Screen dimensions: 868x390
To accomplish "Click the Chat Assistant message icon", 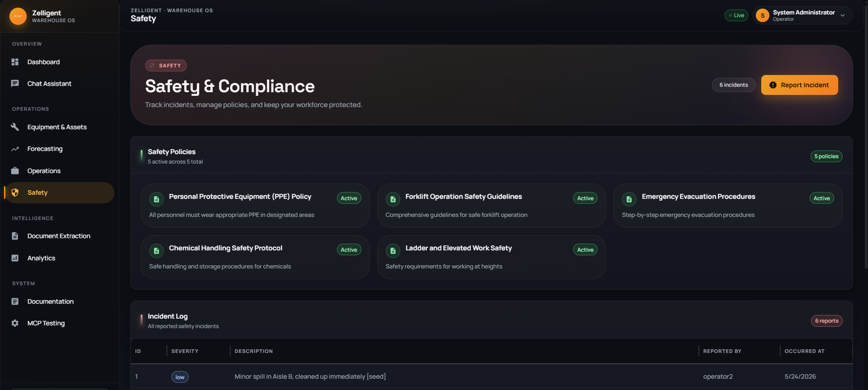I will [x=15, y=84].
